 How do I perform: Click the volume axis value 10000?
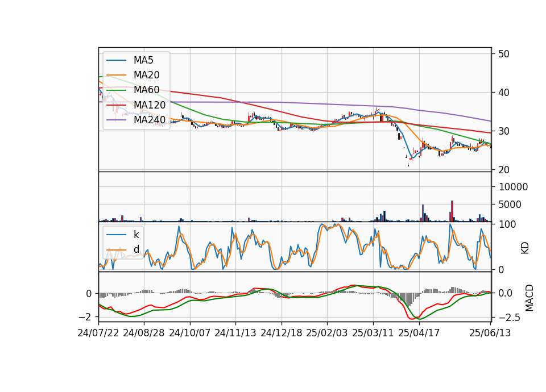[x=513, y=187]
